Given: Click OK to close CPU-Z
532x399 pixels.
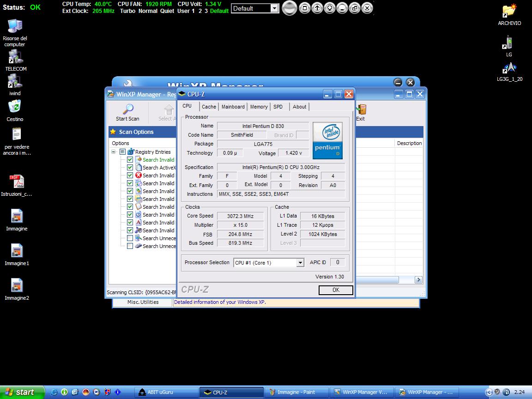Looking at the screenshot, I should coord(336,290).
